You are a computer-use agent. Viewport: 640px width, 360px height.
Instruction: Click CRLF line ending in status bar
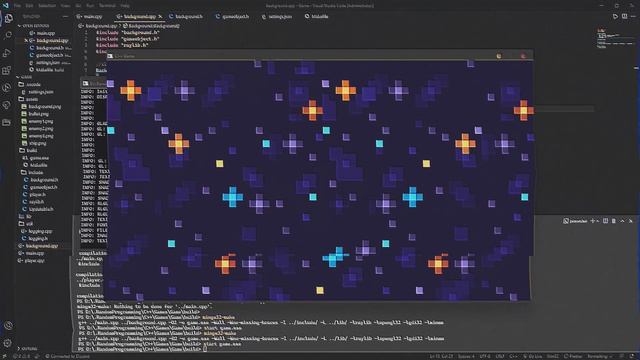click(x=500, y=356)
